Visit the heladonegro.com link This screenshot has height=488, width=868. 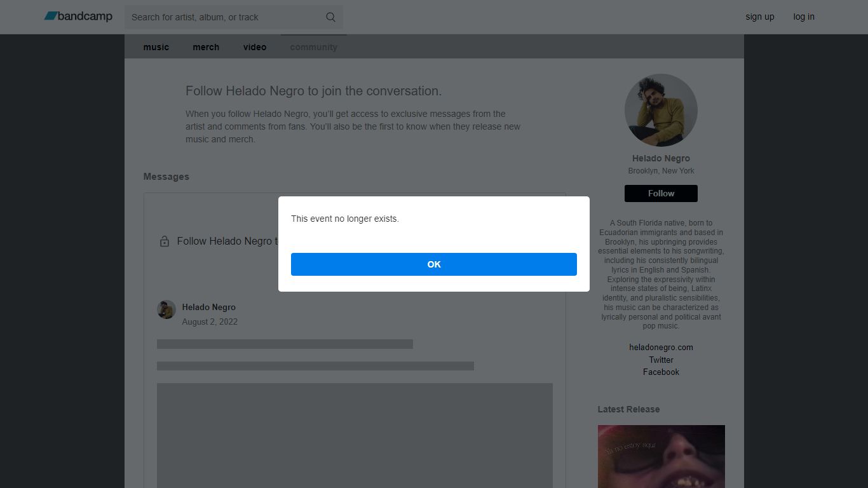661,347
